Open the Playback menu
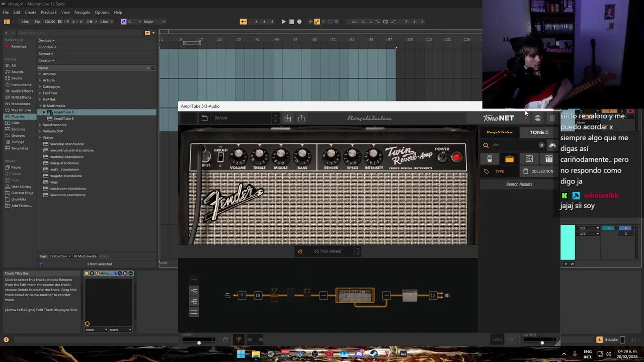This screenshot has height=362, width=644. pos(49,13)
